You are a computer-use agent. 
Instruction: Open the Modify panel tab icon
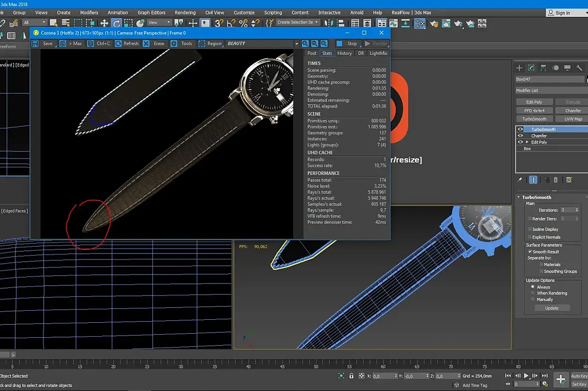tap(531, 68)
